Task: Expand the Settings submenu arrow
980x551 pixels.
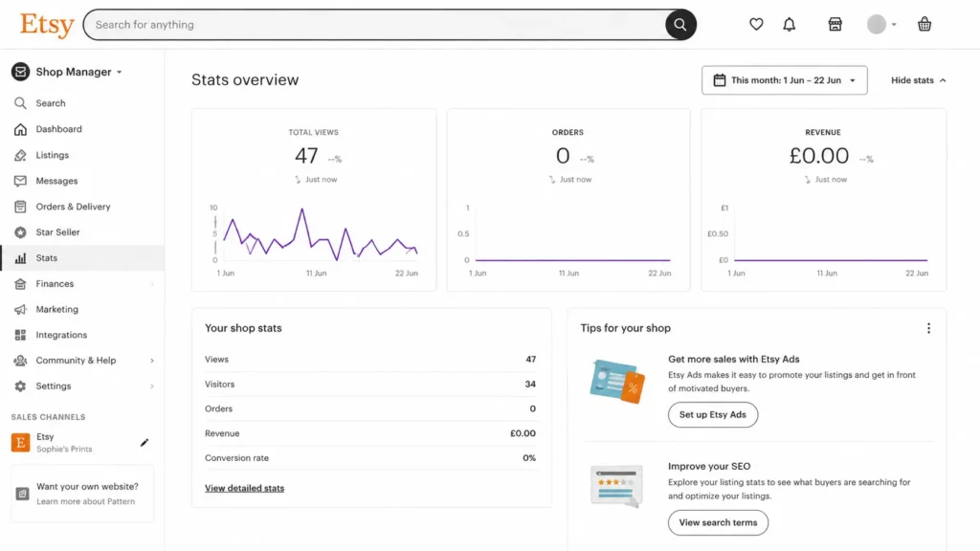Action: (152, 386)
